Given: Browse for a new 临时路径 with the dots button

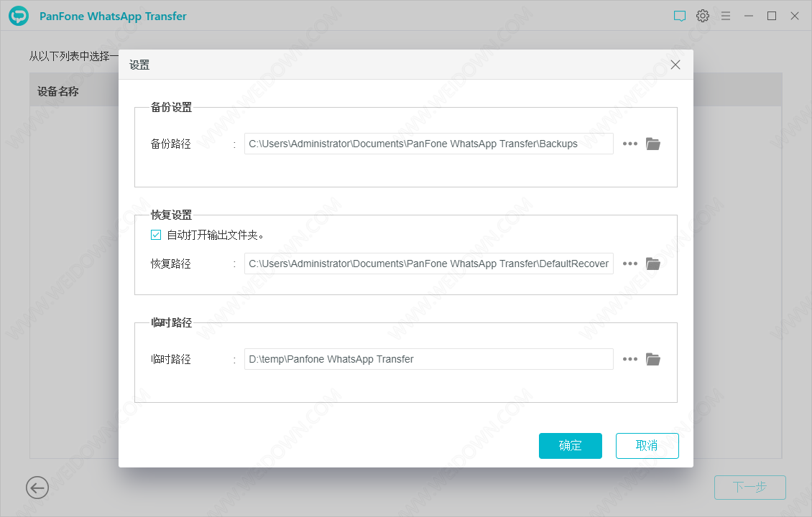Looking at the screenshot, I should 629,359.
